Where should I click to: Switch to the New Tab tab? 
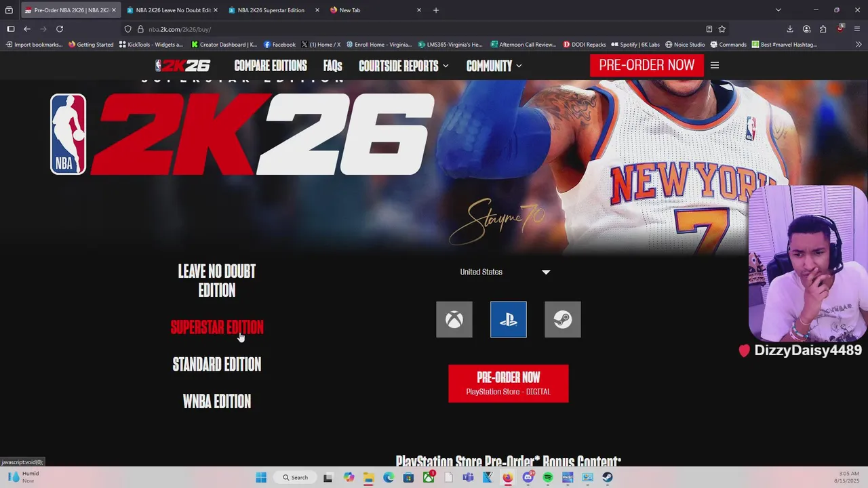pyautogui.click(x=375, y=10)
